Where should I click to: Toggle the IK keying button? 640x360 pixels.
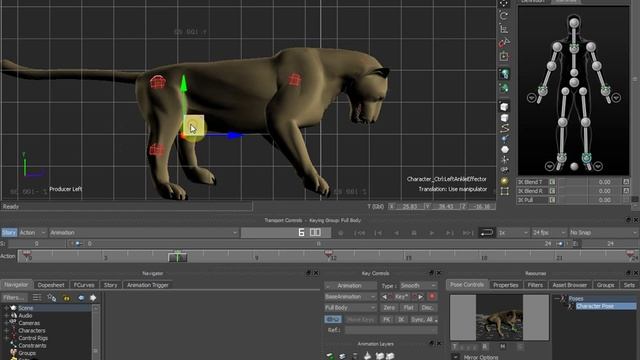401,320
